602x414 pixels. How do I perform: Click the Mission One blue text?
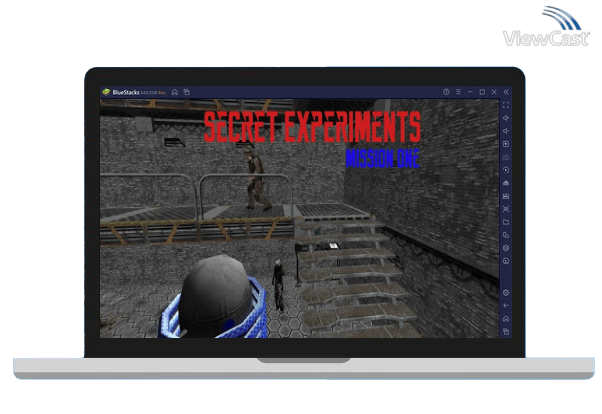point(382,159)
